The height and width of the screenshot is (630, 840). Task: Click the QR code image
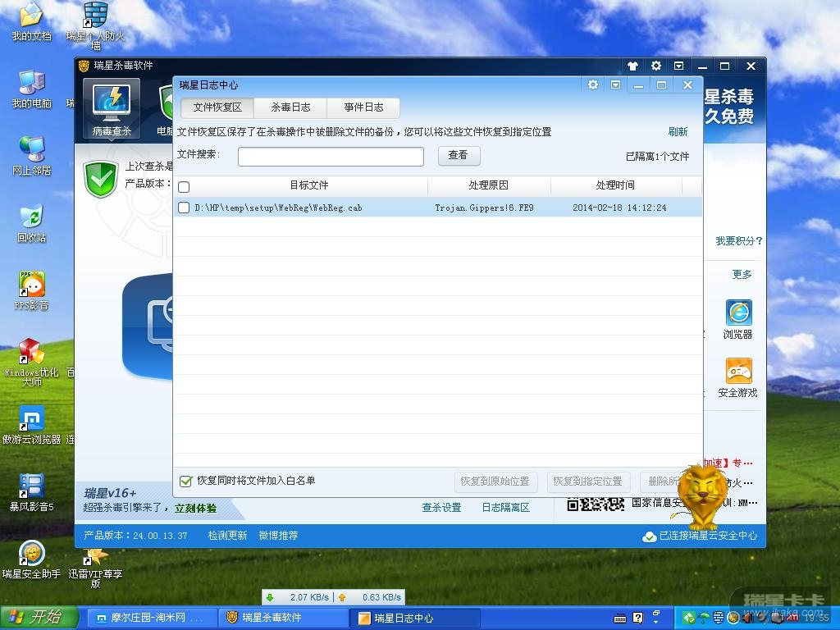coord(596,504)
